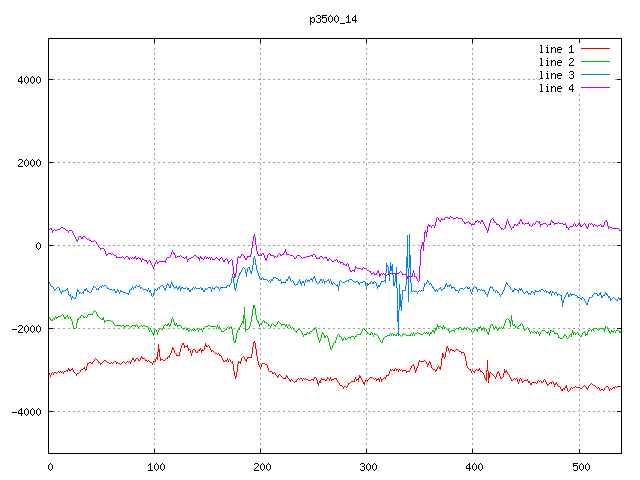Click the 500 x-axis tick label
This screenshot has height=480, width=640.
(x=578, y=466)
